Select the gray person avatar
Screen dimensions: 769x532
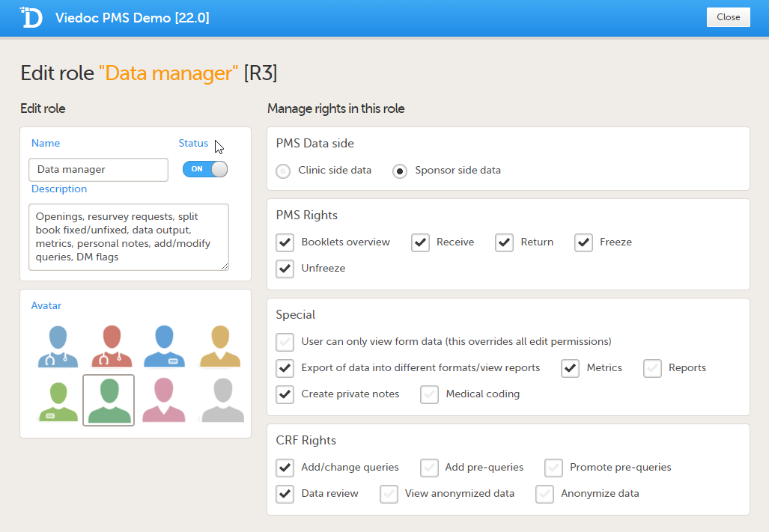coord(219,401)
